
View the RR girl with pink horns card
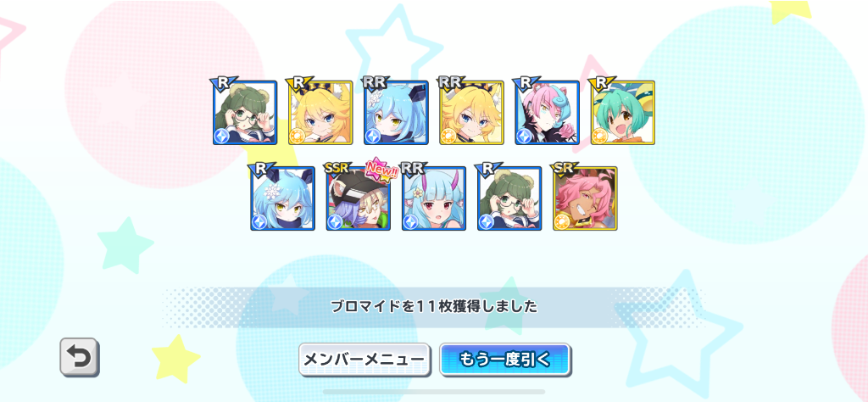[434, 198]
